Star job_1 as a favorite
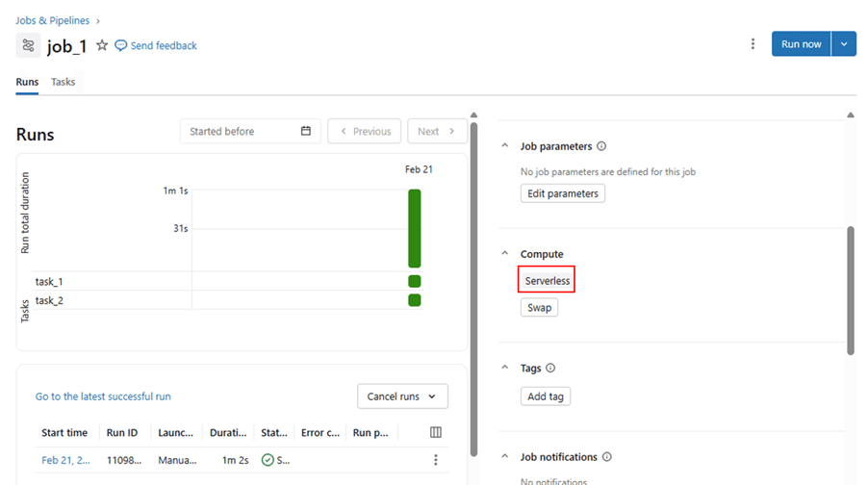Image resolution: width=868 pixels, height=485 pixels. tap(102, 45)
